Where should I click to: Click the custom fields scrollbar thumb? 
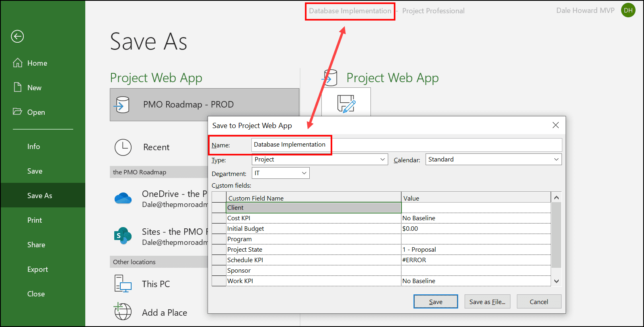pyautogui.click(x=556, y=235)
